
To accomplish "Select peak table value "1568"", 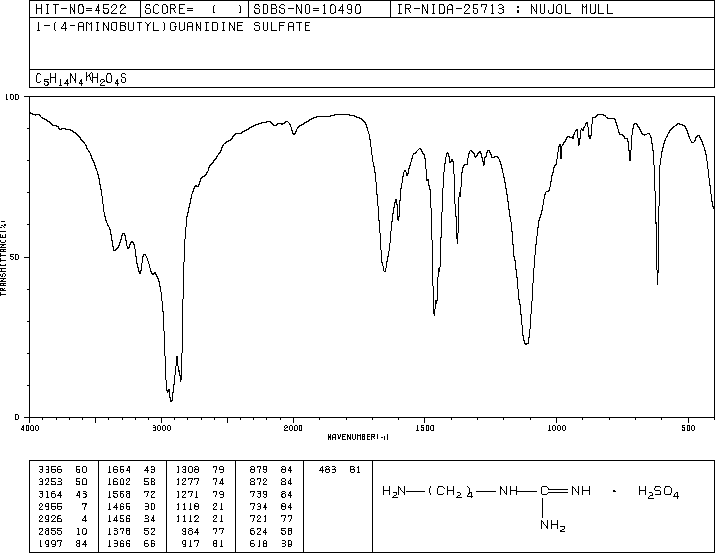I will [119, 494].
